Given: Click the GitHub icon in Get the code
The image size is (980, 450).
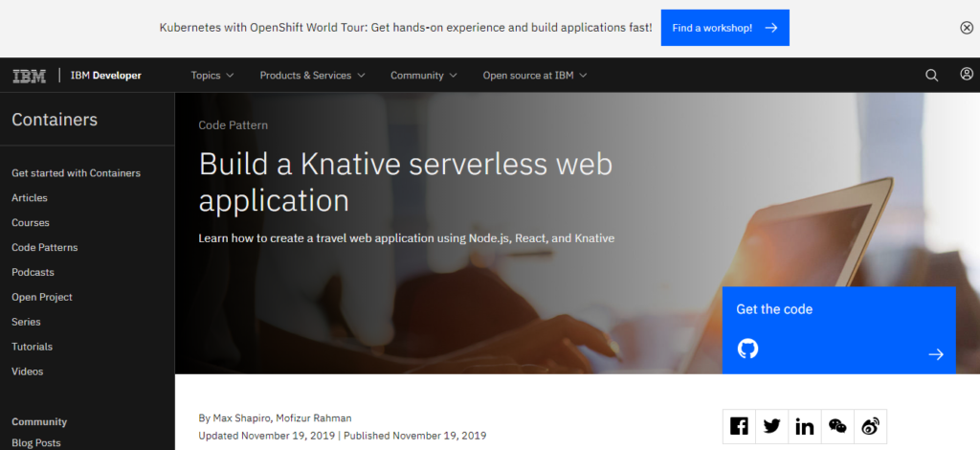Looking at the screenshot, I should coord(747,349).
